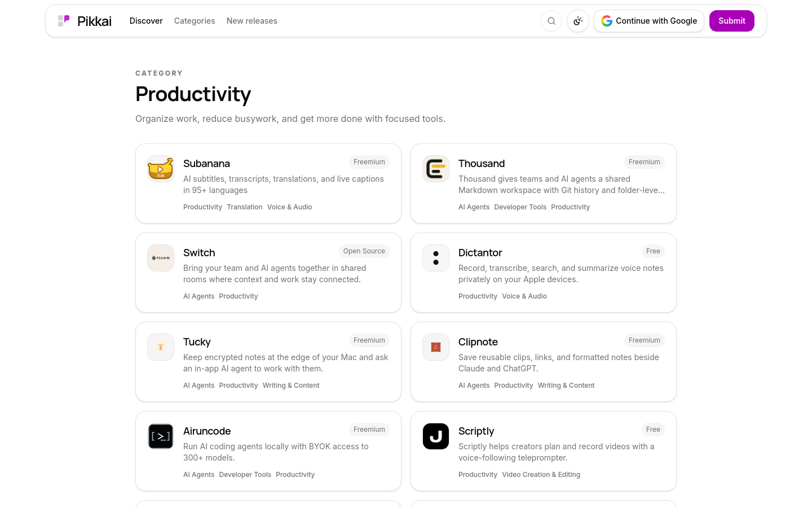This screenshot has width=812, height=508.
Task: Go to the Discover tab
Action: click(146, 21)
